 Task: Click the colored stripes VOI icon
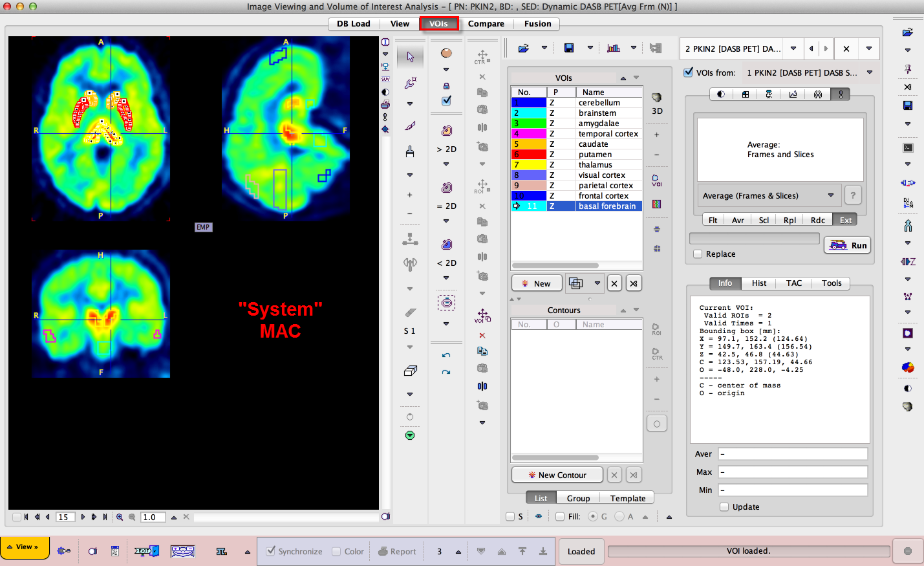point(656,204)
